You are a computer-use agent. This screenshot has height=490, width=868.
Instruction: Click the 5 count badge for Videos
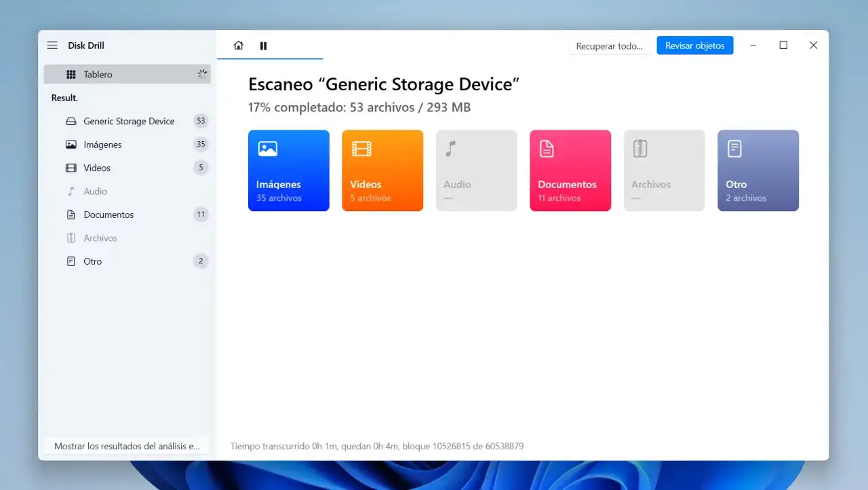(201, 168)
